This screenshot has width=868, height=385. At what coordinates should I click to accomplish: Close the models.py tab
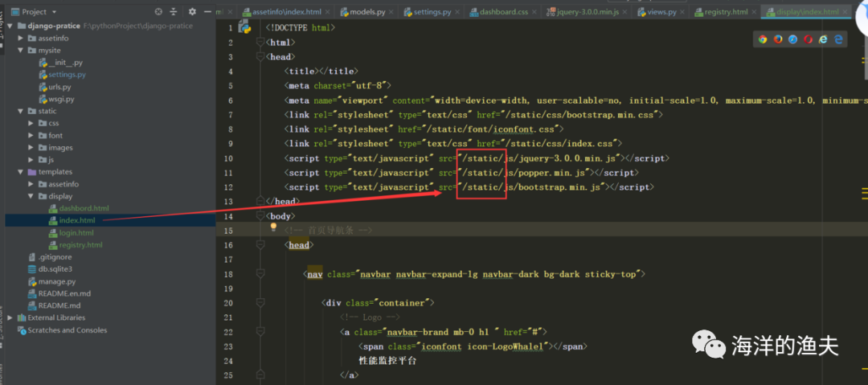click(x=391, y=11)
